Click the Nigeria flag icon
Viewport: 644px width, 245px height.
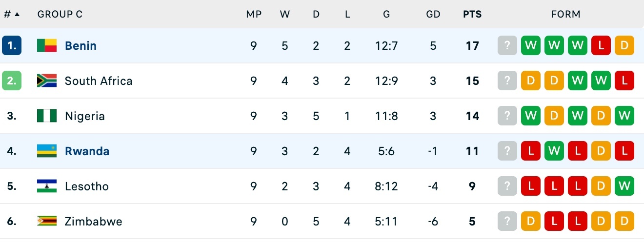[47, 116]
